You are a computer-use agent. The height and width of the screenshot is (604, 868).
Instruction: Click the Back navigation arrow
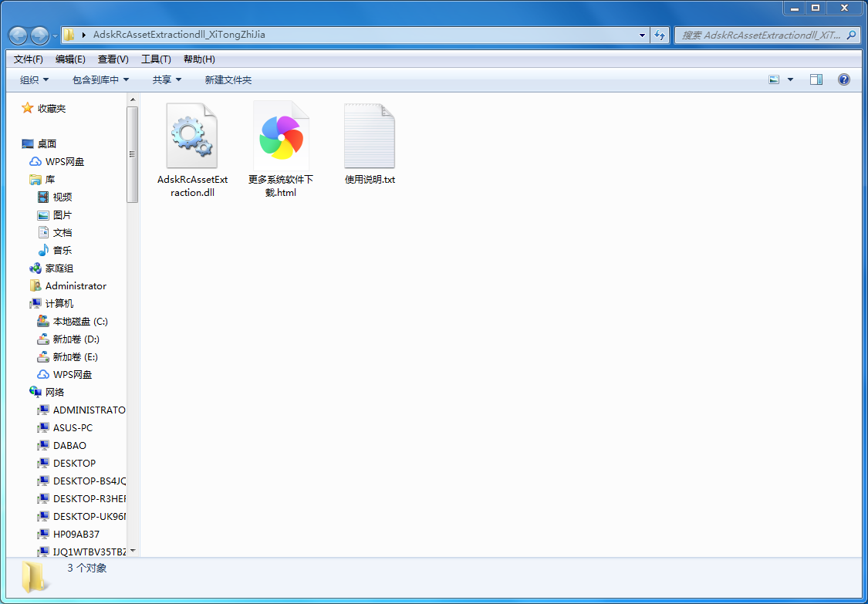point(19,35)
